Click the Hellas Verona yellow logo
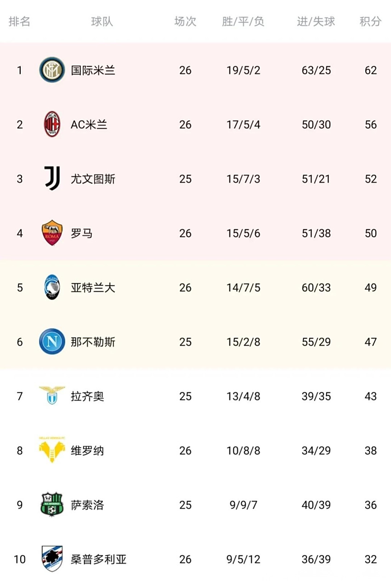Image resolution: width=391 pixels, height=588 pixels. (x=52, y=450)
